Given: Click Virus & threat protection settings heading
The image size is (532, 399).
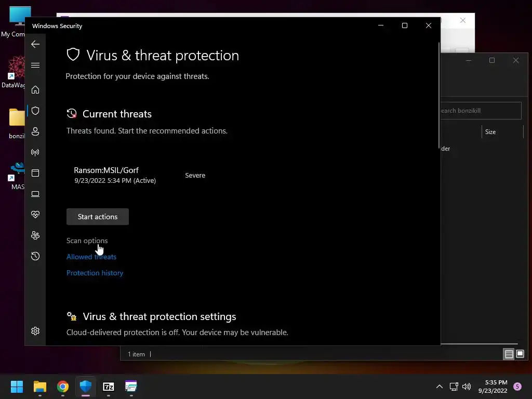Looking at the screenshot, I should 159,316.
